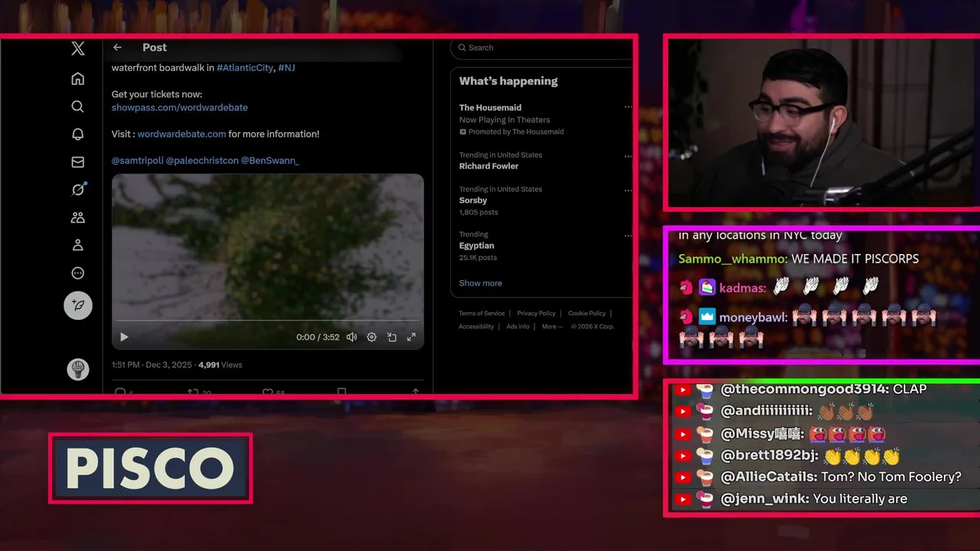Go to Home in X sidebar
This screenshot has width=980, height=551.
coord(77,79)
